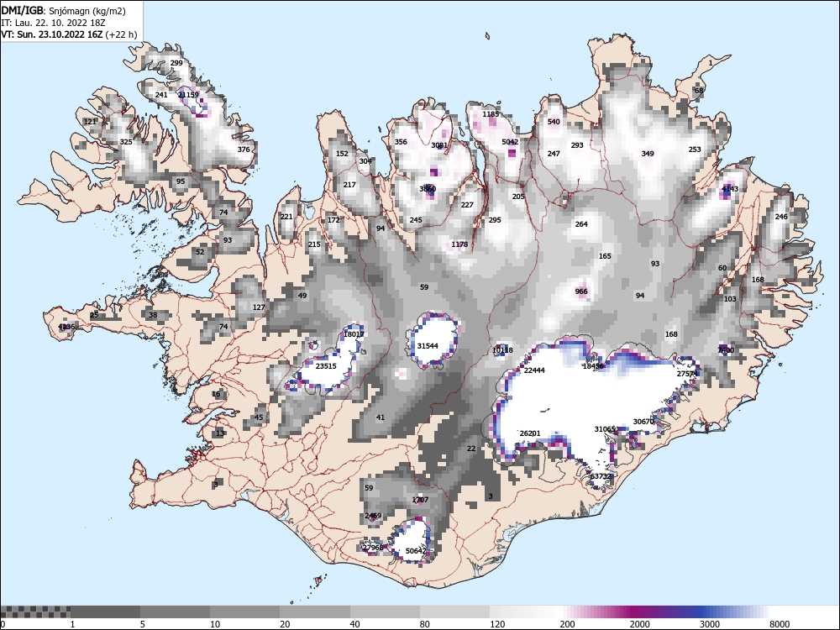This screenshot has height=630, width=840.
Task: Click the glacier value 26201
Action: 530,433
